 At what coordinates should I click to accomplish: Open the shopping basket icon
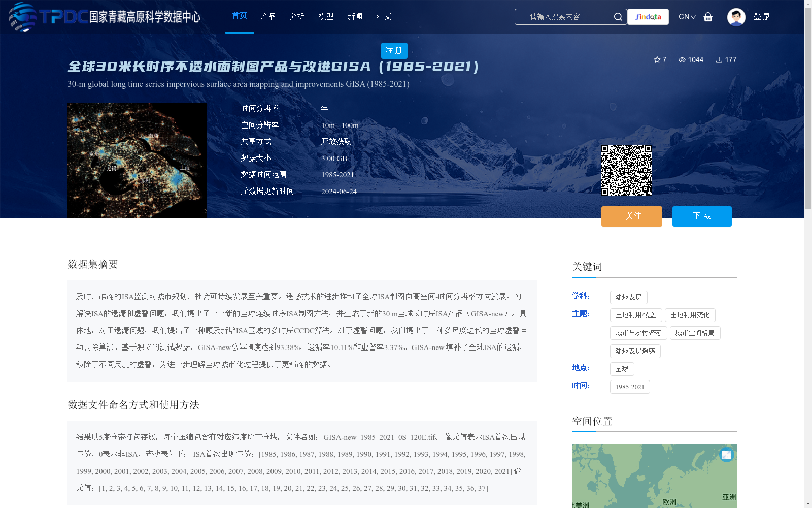click(708, 17)
